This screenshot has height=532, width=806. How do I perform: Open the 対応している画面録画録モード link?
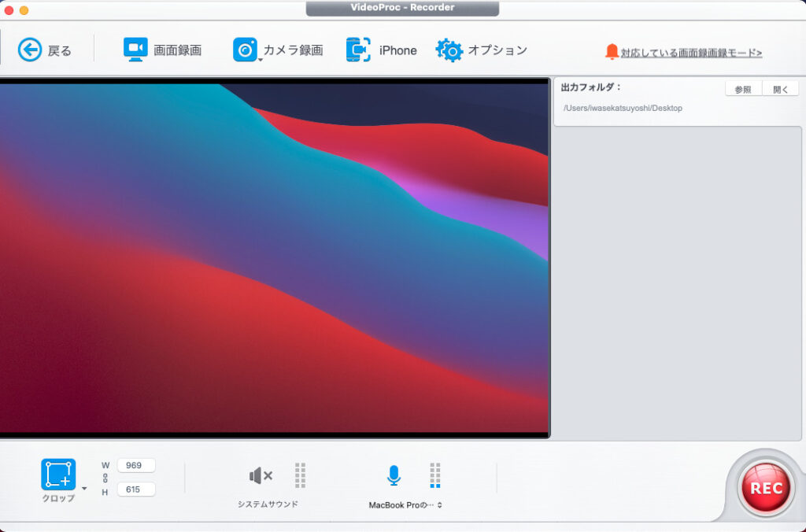tap(691, 53)
